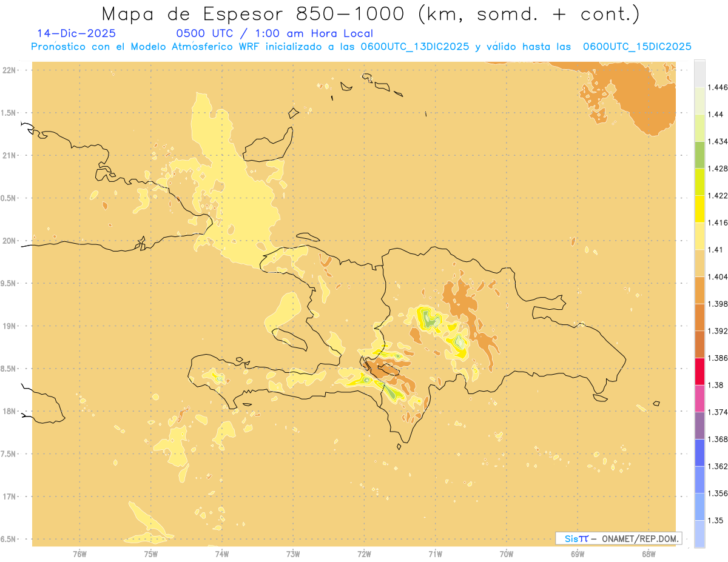
Task: Select the yellow-green 1.422–1.428 colorbar segment
Action: pyautogui.click(x=699, y=182)
